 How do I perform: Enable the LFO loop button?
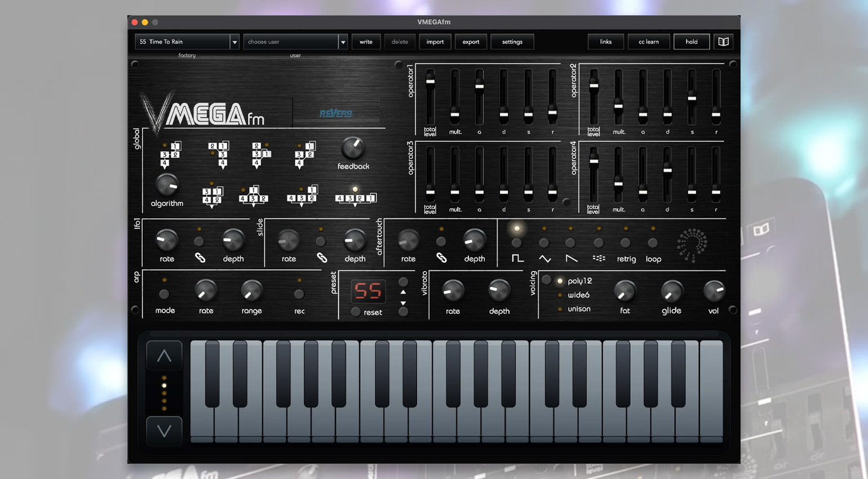653,243
